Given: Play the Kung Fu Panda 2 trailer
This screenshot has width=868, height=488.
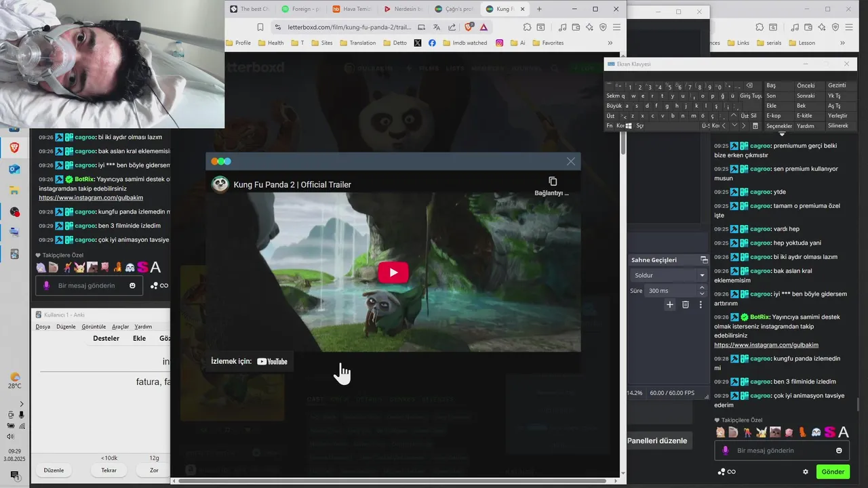Looking at the screenshot, I should 393,272.
